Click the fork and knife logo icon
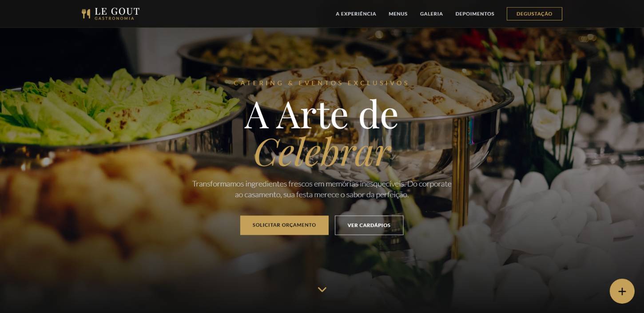This screenshot has width=644, height=313. point(86,14)
